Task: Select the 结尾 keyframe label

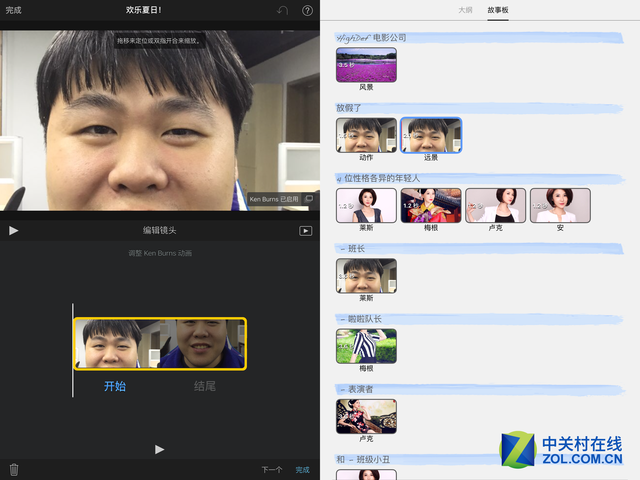Action: 204,386
